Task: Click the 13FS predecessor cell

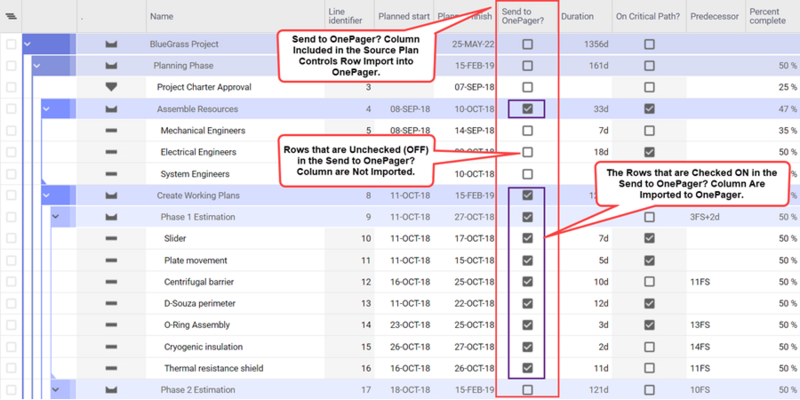Action: tap(700, 325)
